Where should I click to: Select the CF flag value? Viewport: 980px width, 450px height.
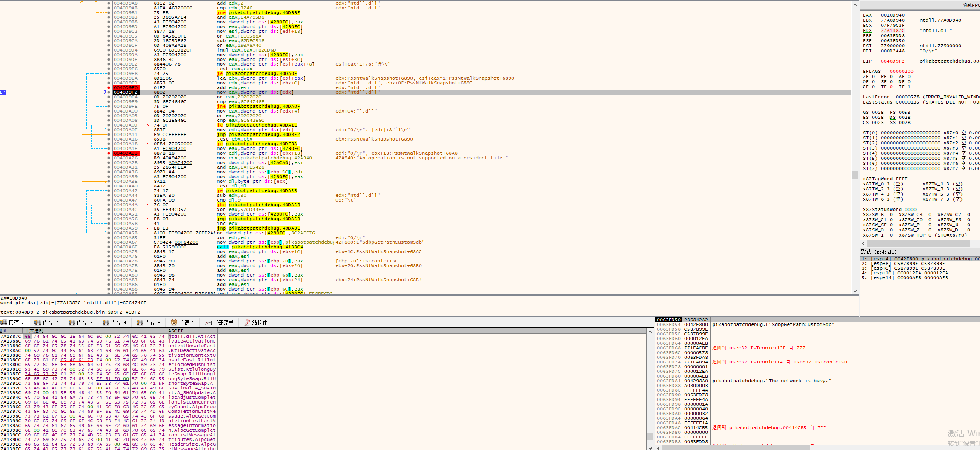click(873, 87)
